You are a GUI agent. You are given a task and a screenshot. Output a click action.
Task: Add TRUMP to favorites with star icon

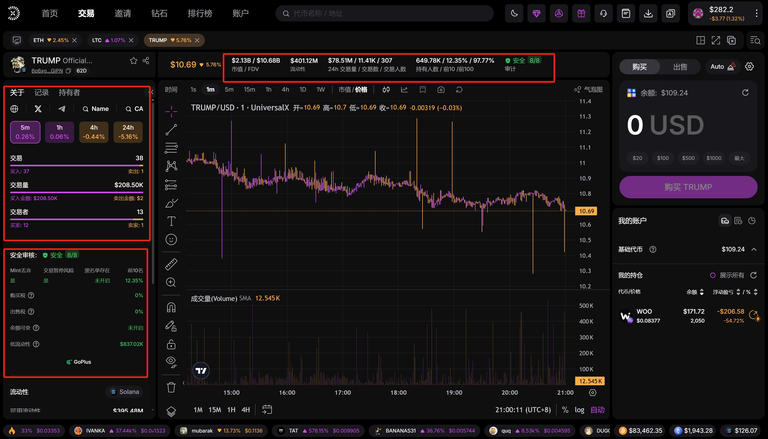tap(132, 61)
